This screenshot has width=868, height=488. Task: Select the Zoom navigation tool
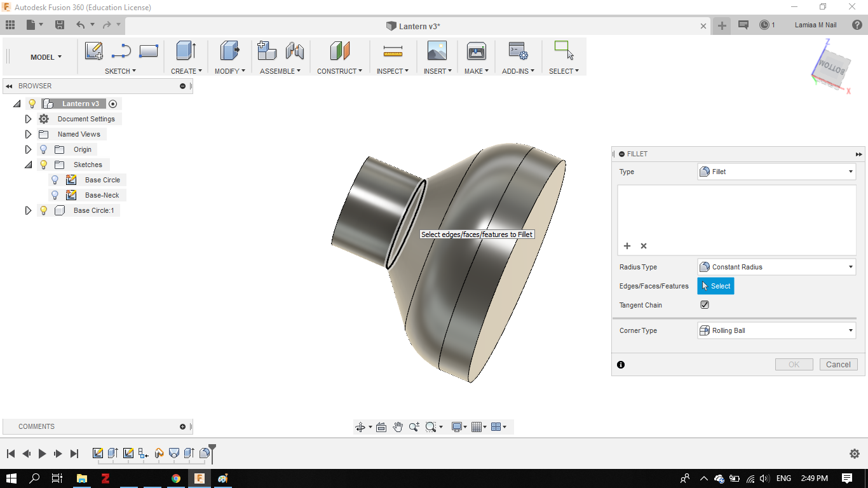pos(414,427)
